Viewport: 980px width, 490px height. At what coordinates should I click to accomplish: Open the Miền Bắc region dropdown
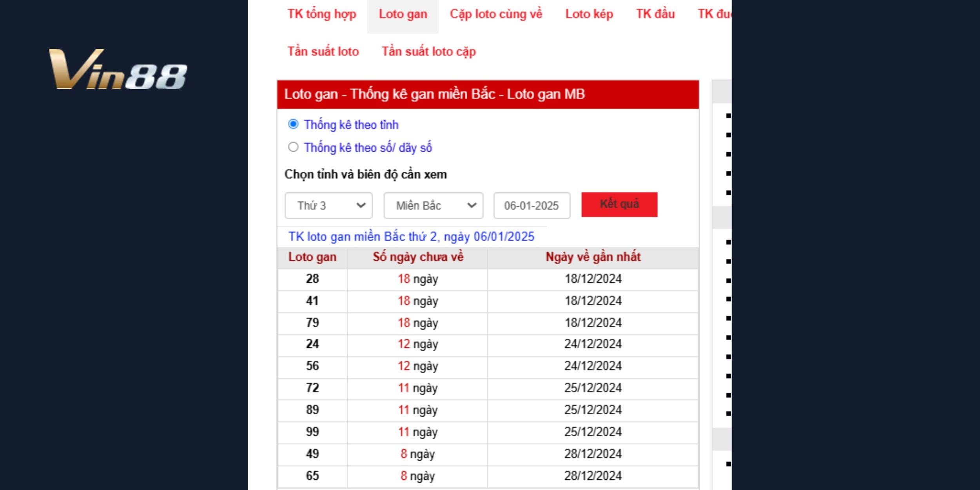[x=433, y=205]
